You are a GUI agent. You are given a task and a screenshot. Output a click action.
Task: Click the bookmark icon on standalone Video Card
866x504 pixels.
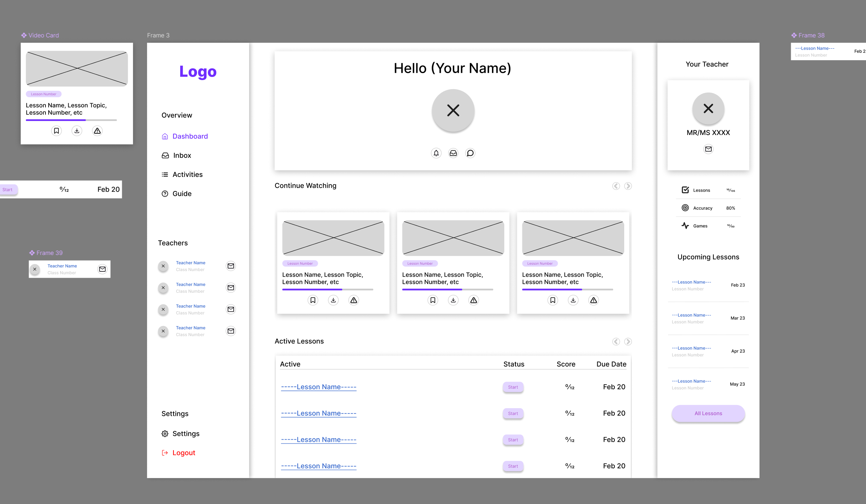tap(56, 131)
